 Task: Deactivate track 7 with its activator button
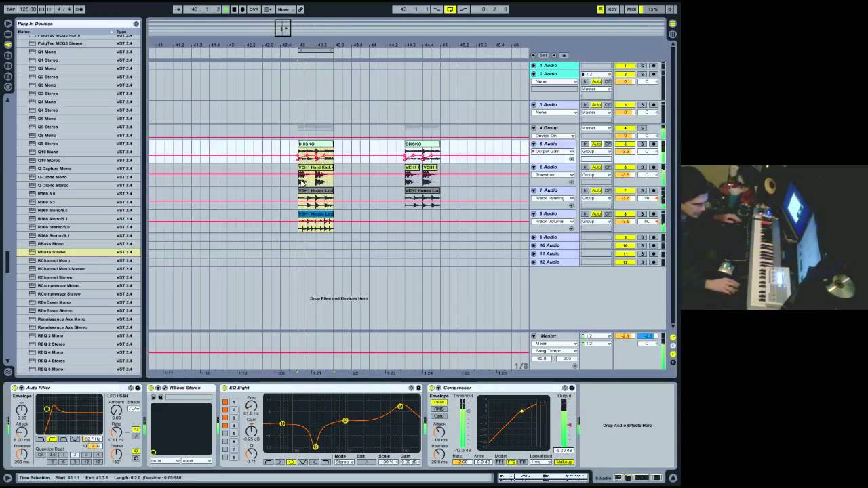[x=625, y=190]
